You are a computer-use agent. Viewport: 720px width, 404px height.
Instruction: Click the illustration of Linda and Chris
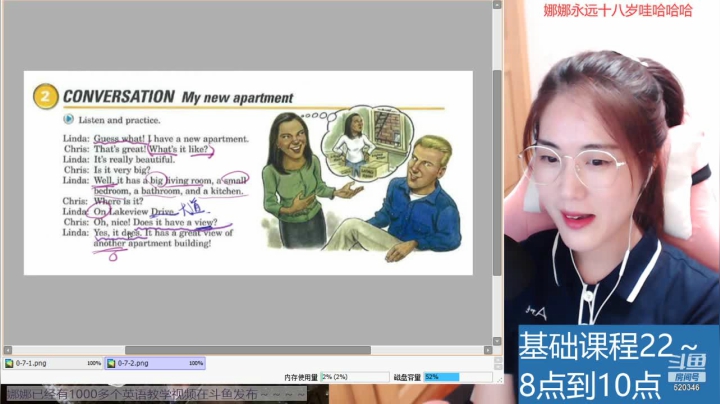361,184
